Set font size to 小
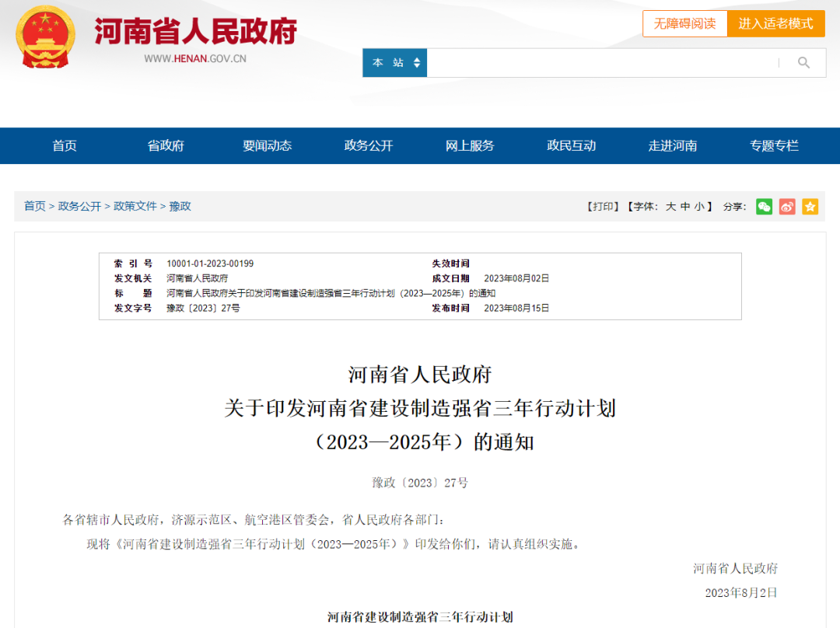The height and width of the screenshot is (628, 840). (x=699, y=207)
